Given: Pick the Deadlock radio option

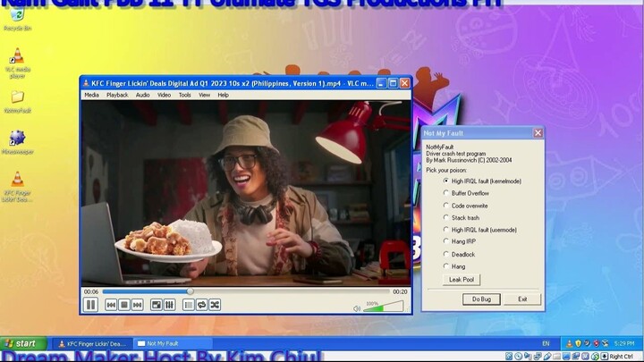Looking at the screenshot, I should tap(446, 254).
